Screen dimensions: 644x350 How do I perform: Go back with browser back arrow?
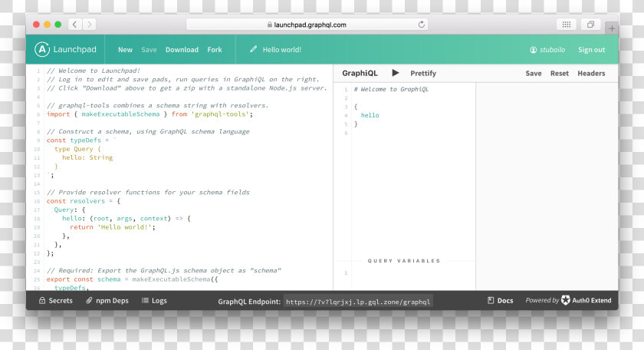coord(75,25)
